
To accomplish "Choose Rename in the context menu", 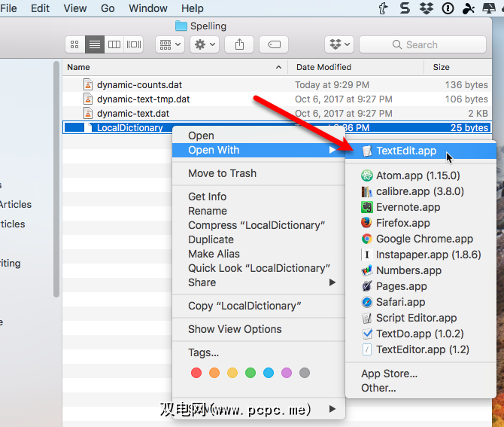I will 259,211.
